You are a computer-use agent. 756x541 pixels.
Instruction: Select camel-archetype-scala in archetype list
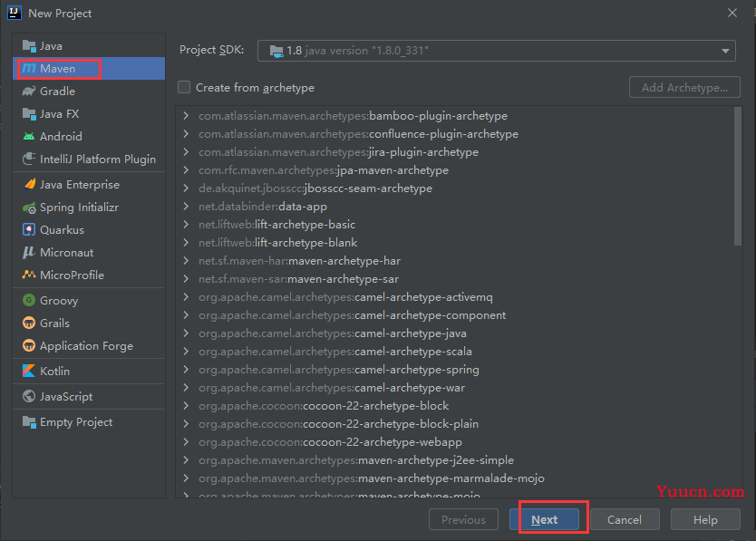pos(335,352)
